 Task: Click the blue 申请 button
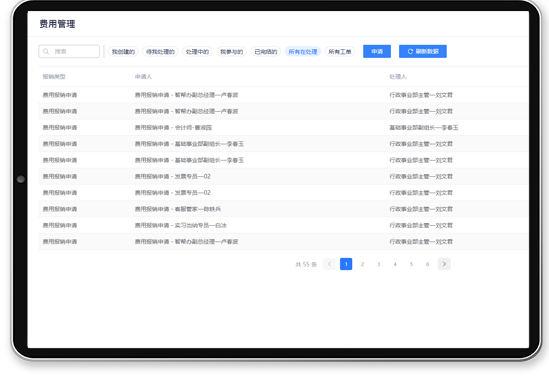pos(377,51)
